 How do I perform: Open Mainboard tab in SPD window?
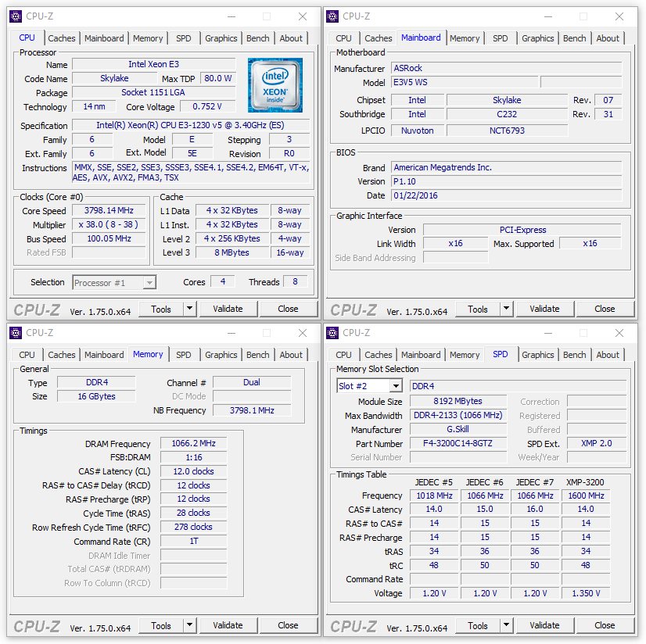pyautogui.click(x=421, y=355)
